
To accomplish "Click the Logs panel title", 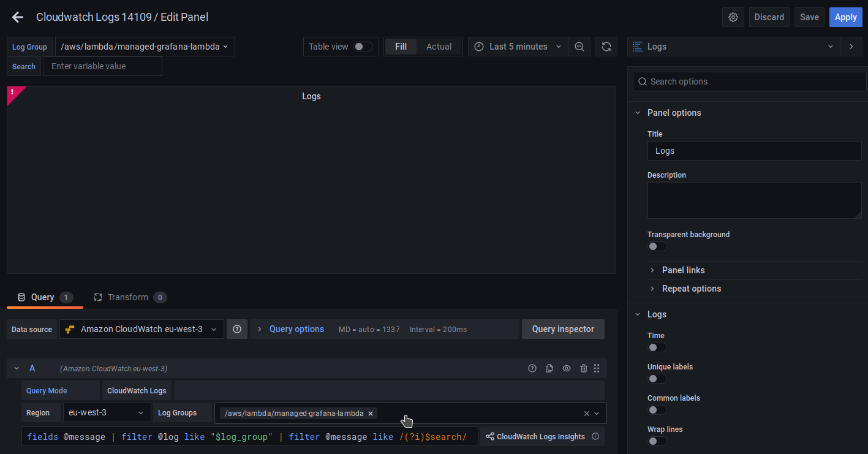I will pos(311,96).
